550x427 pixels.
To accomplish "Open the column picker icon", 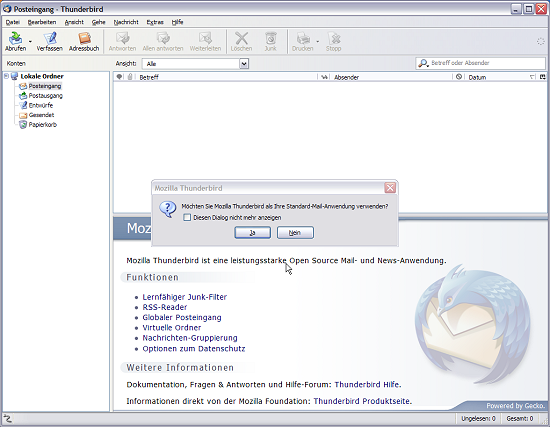I will [543, 77].
